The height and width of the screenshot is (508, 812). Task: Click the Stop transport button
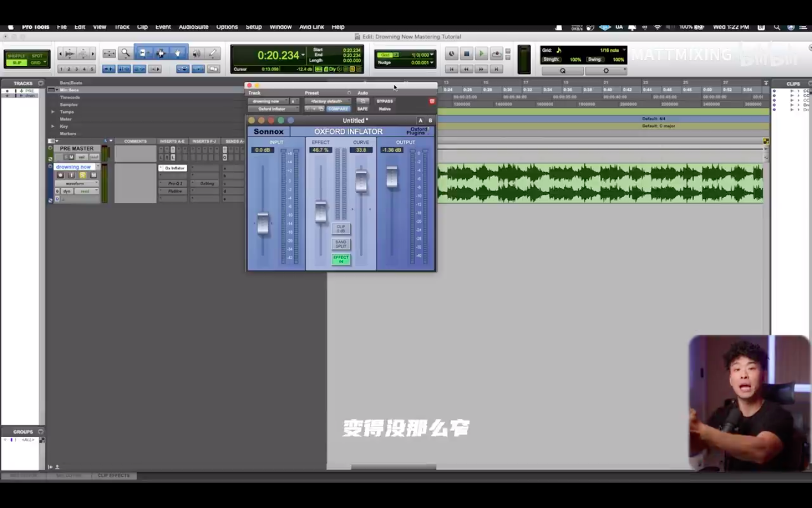coord(466,54)
